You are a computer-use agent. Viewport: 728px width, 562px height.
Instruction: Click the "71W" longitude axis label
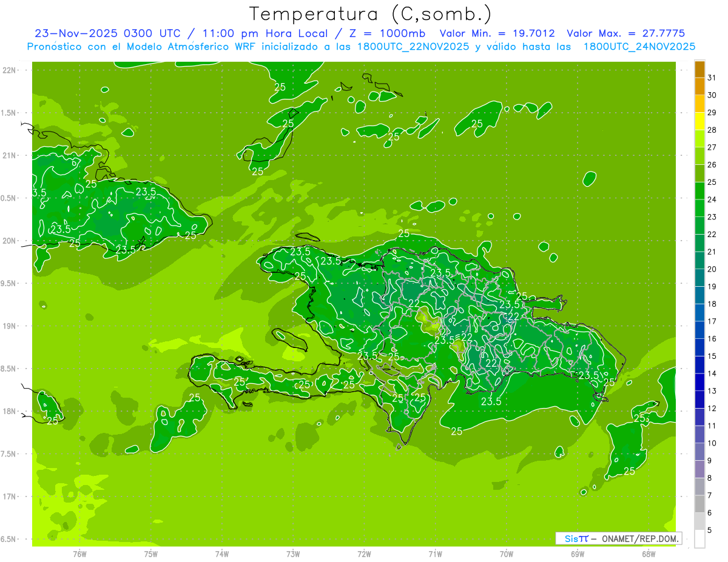(x=435, y=554)
